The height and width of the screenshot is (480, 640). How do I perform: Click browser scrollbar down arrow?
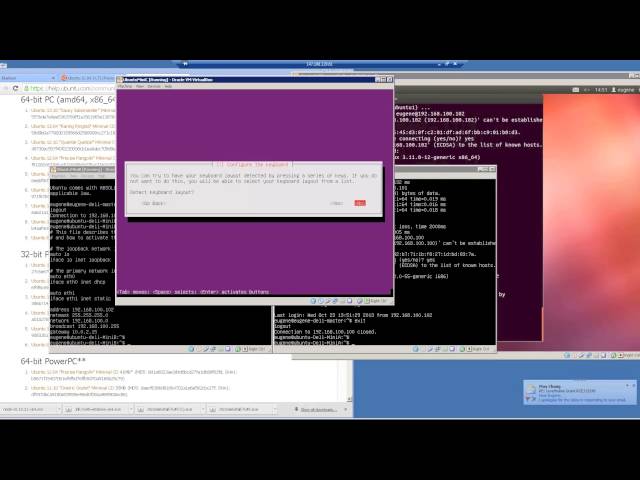pos(349,399)
